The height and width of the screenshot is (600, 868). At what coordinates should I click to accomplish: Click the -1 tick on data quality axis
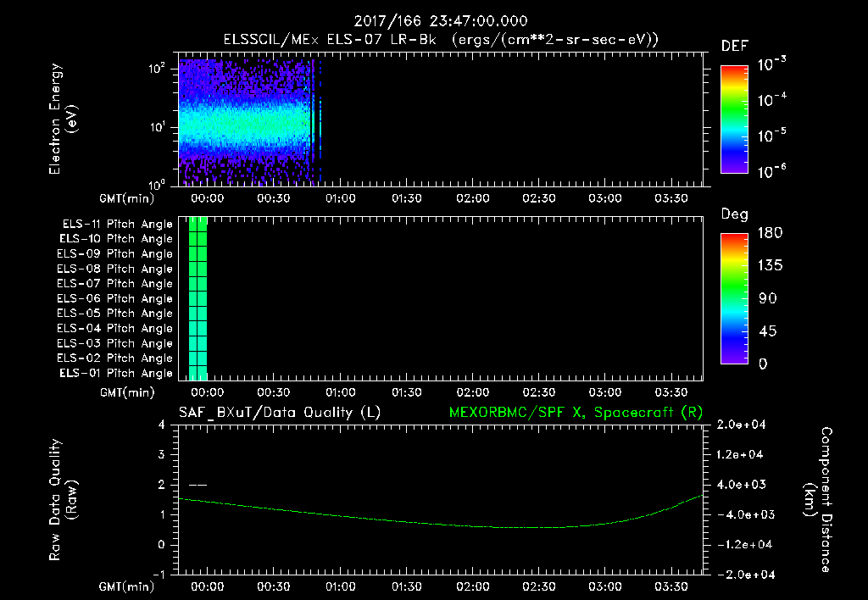[x=159, y=575]
